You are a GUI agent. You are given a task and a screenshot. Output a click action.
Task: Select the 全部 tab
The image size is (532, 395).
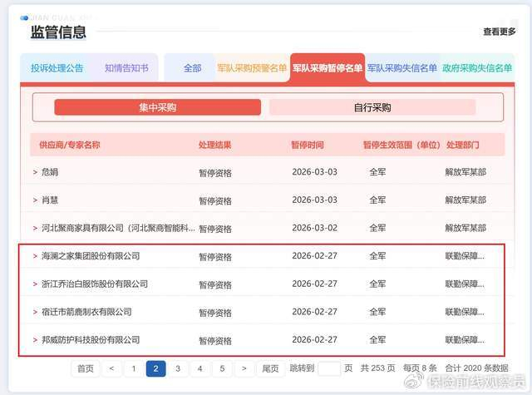(192, 68)
